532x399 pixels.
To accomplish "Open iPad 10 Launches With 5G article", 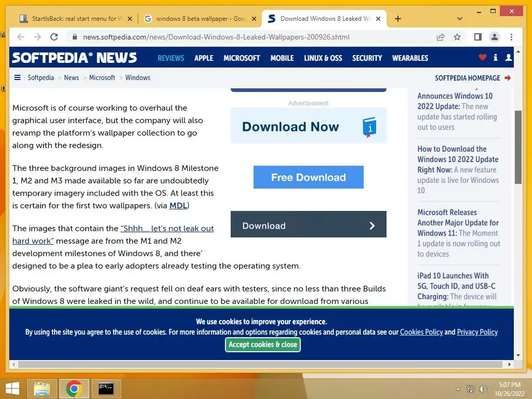I will [457, 286].
